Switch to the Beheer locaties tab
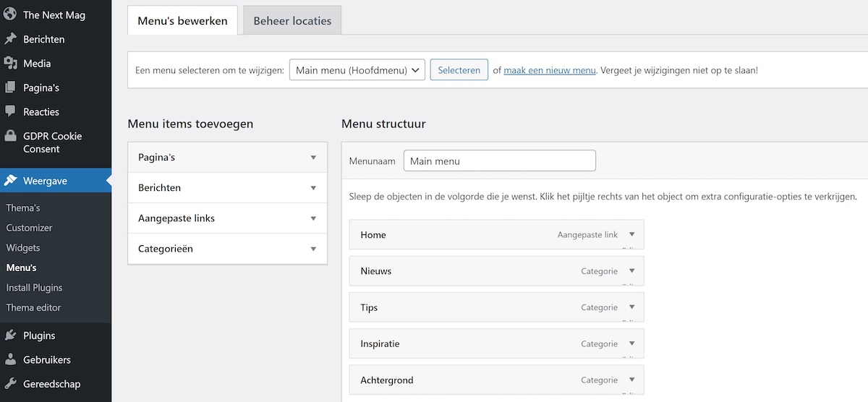The height and width of the screenshot is (402, 868). [292, 21]
